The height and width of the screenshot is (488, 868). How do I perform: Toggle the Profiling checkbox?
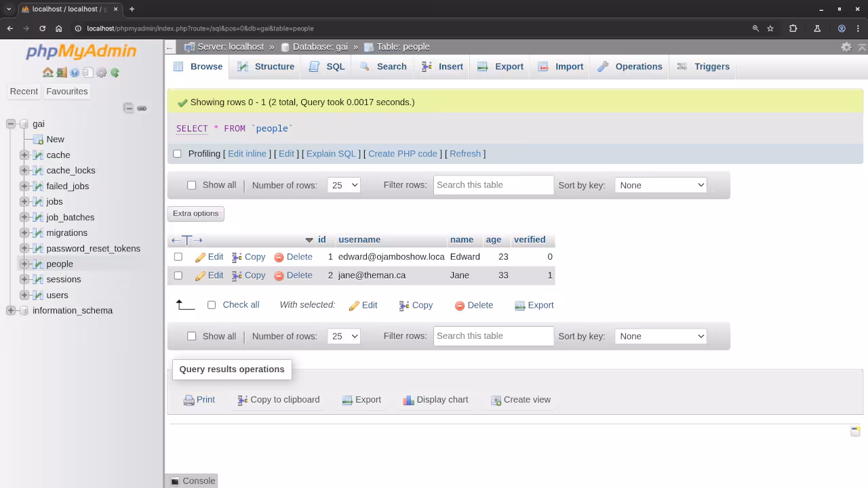tap(178, 154)
